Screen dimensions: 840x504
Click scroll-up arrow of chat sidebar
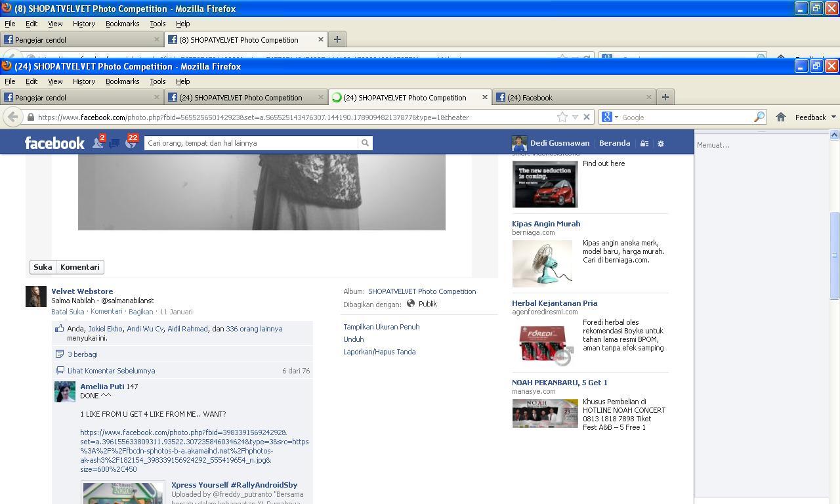pyautogui.click(x=834, y=135)
